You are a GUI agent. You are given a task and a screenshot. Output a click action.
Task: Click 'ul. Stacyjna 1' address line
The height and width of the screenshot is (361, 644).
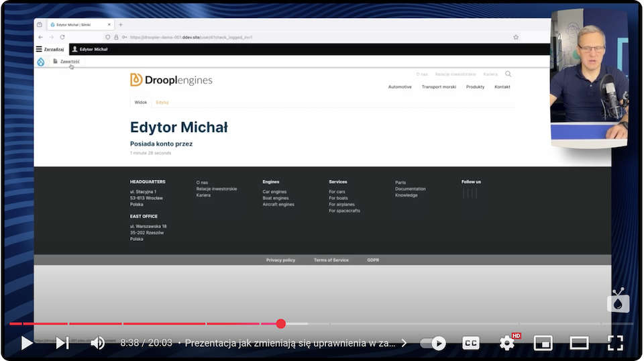pos(143,192)
